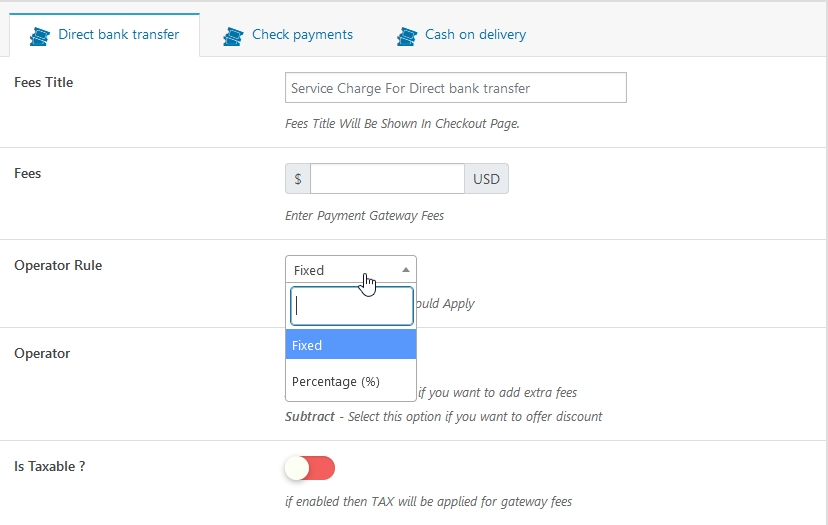Switch to the Check payments tab label
828x525 pixels.
302,35
